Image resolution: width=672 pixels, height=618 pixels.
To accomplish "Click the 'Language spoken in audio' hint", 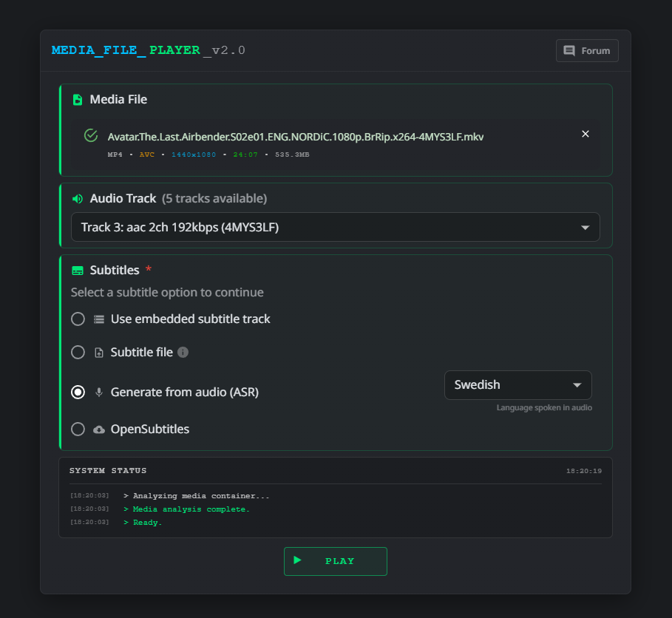I will click(544, 407).
